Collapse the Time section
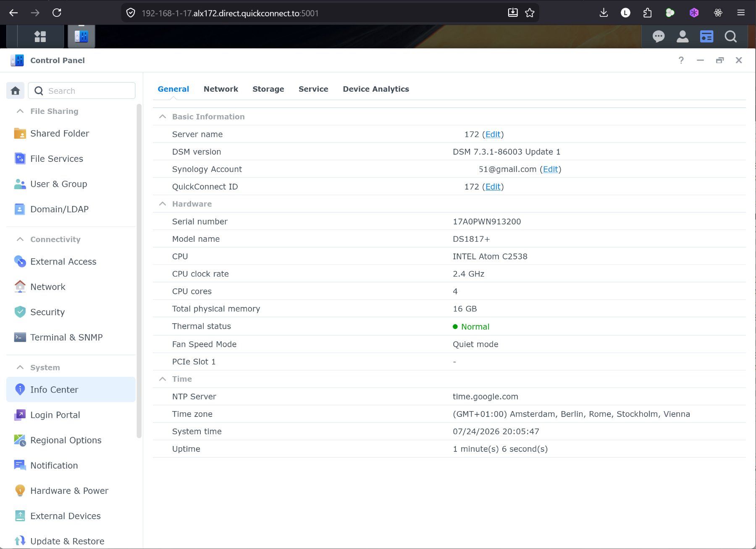 [x=163, y=379]
